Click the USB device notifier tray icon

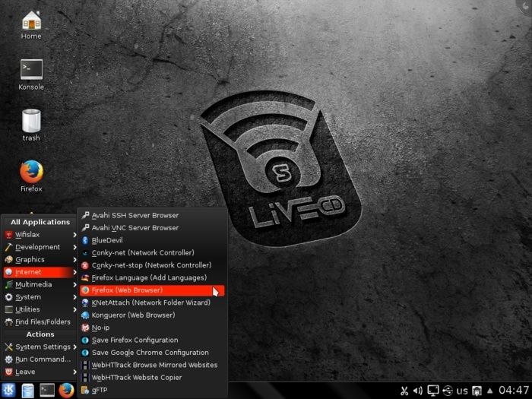pos(448,391)
